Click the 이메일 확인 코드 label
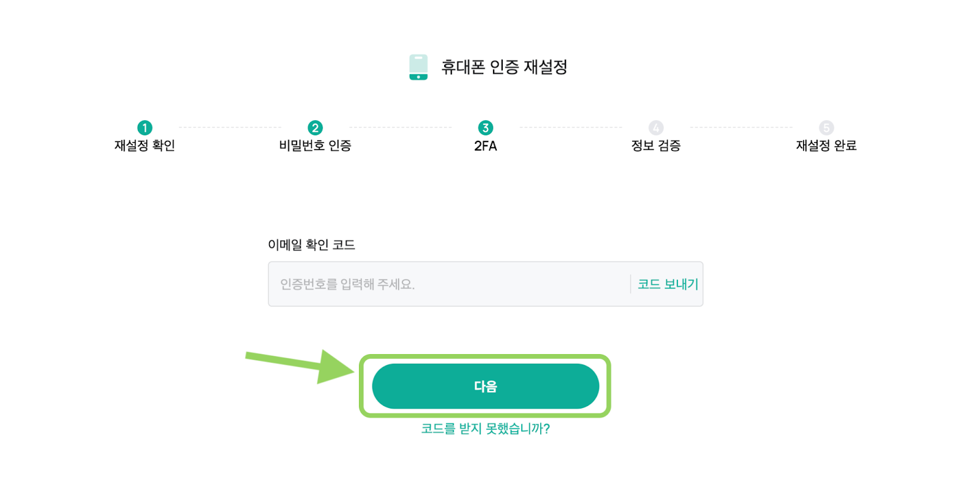Image resolution: width=980 pixels, height=498 pixels. tap(311, 245)
